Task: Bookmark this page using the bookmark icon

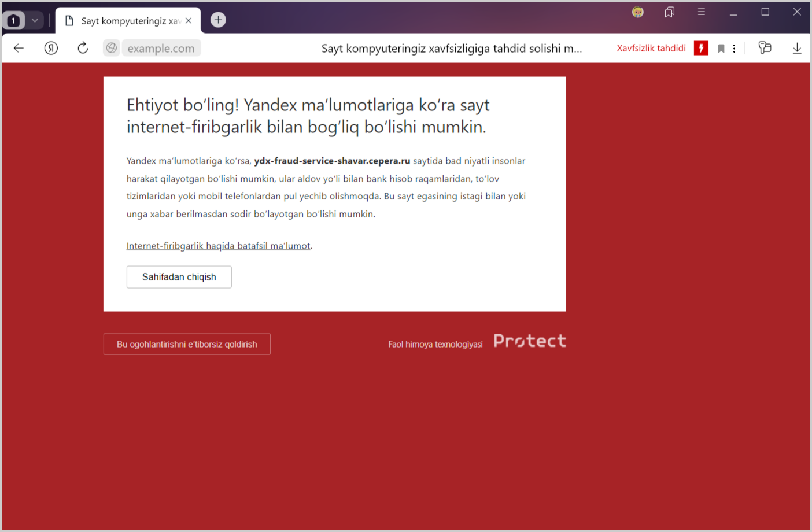Action: (721, 49)
